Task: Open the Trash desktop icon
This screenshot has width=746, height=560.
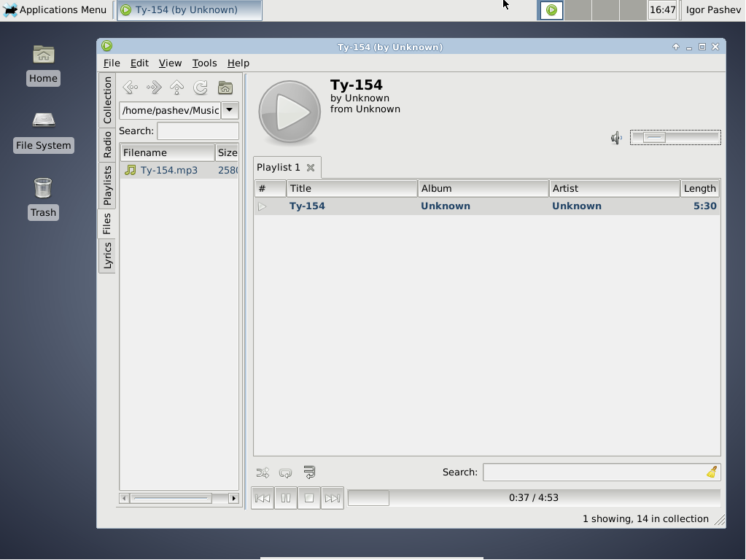Action: (x=43, y=199)
